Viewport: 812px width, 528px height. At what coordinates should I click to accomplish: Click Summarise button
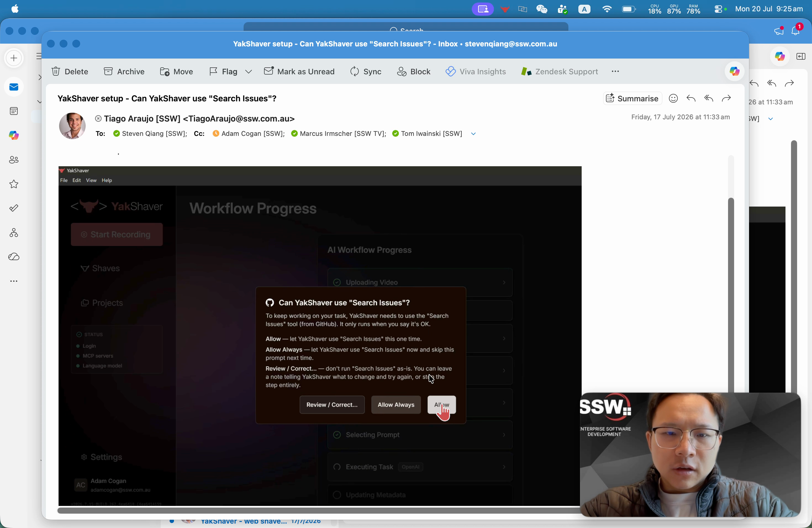click(x=632, y=99)
